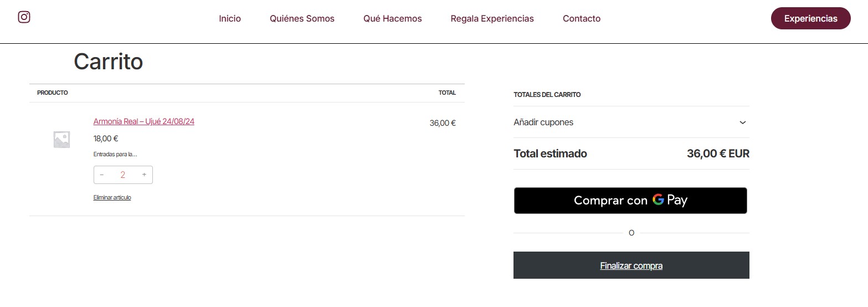Click the Añadir cupones label text
Viewport: 868px width, 307px height.
click(543, 122)
